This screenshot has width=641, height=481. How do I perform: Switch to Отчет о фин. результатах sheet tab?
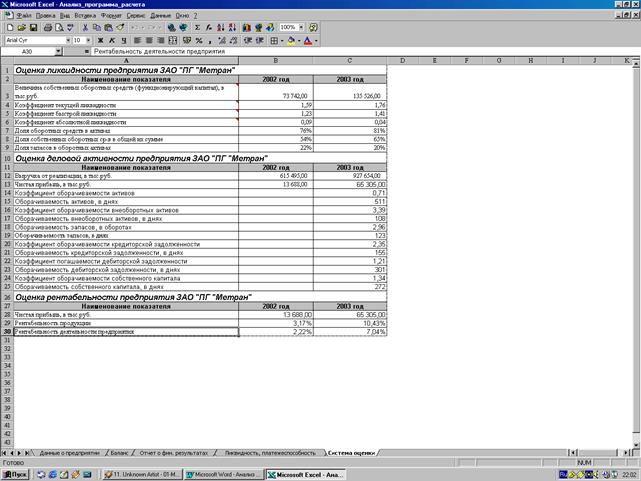tap(174, 453)
